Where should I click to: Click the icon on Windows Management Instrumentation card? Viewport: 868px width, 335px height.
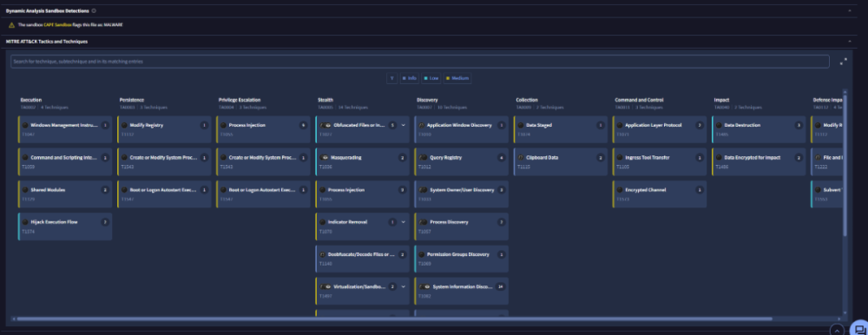coord(25,125)
